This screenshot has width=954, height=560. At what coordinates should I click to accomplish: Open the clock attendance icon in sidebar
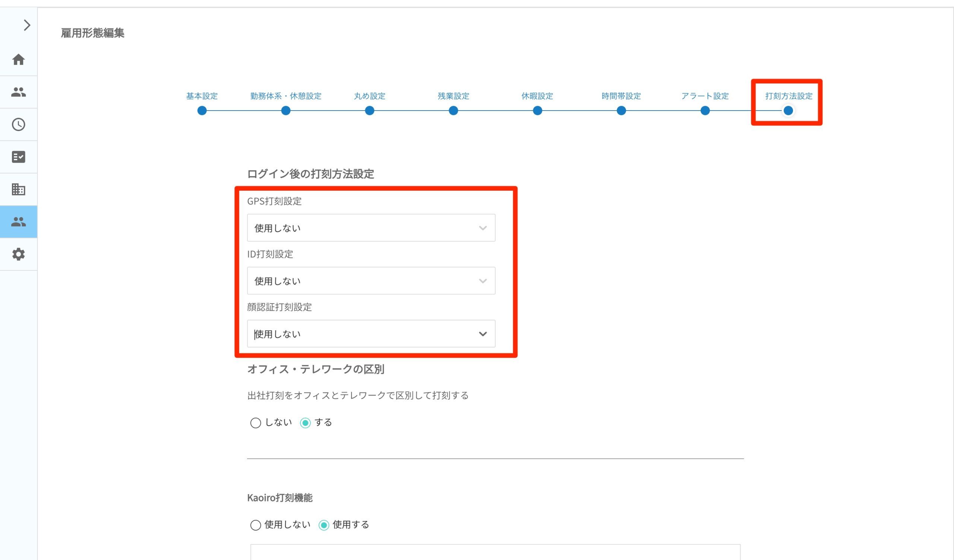(19, 124)
